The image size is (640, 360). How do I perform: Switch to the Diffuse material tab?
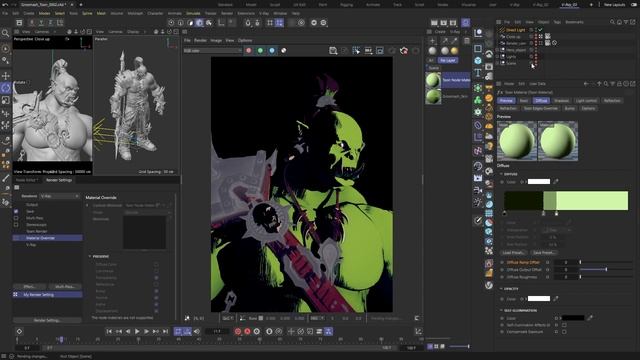pos(541,100)
